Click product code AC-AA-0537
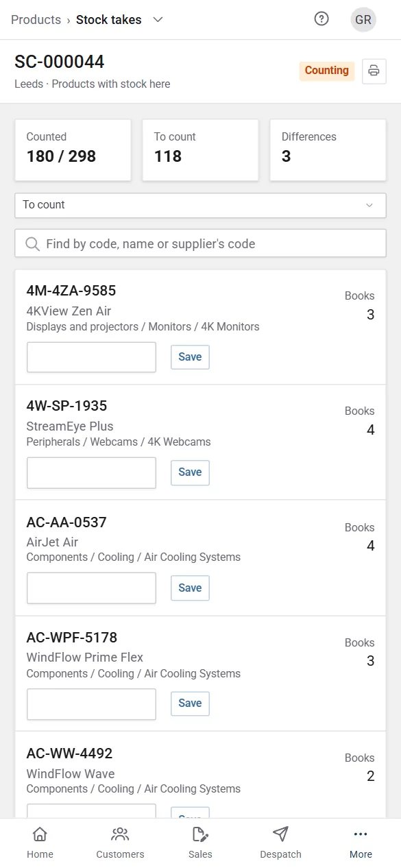 (x=66, y=522)
